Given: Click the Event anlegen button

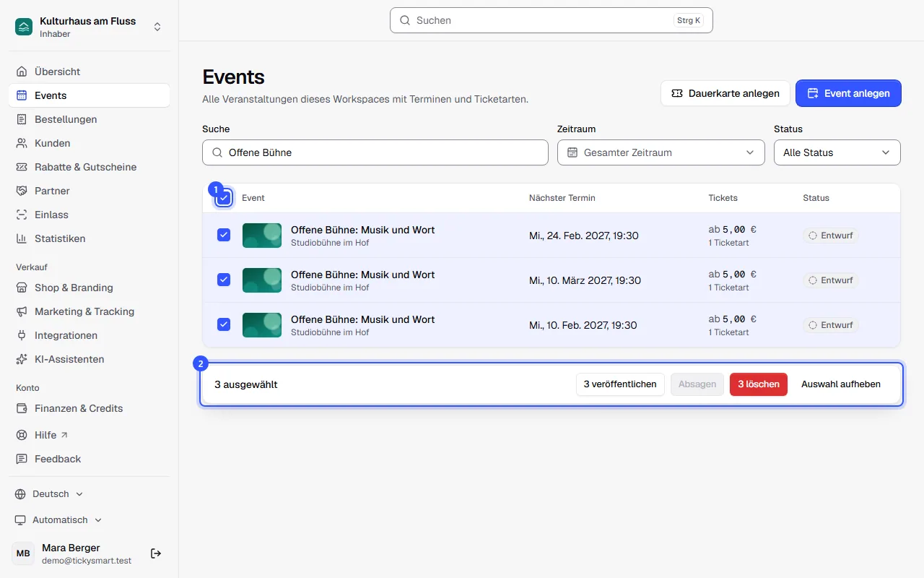Looking at the screenshot, I should tap(848, 93).
